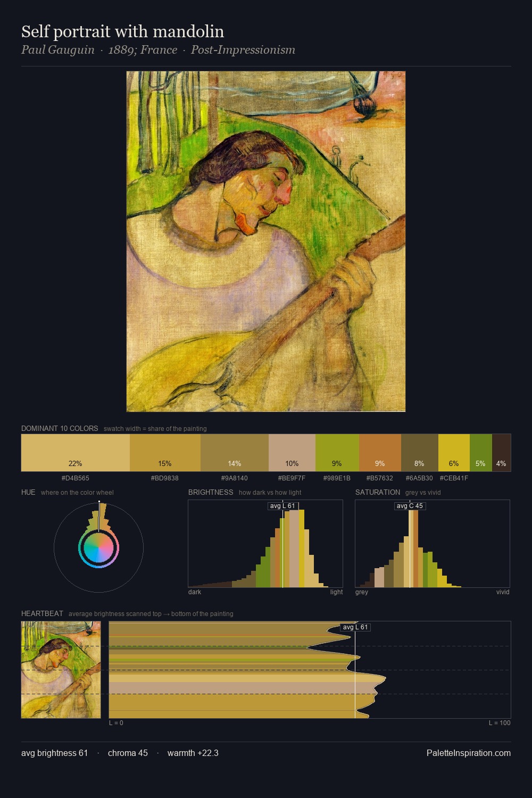The image size is (532, 798).
Task: Select the green 5% swatch
Action: pyautogui.click(x=481, y=453)
